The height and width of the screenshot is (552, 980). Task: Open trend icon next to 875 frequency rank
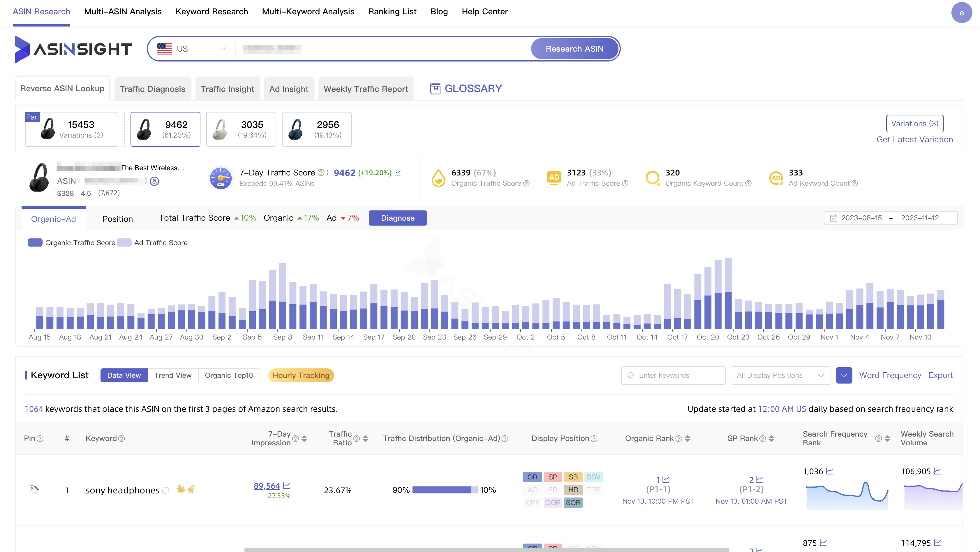(x=823, y=543)
